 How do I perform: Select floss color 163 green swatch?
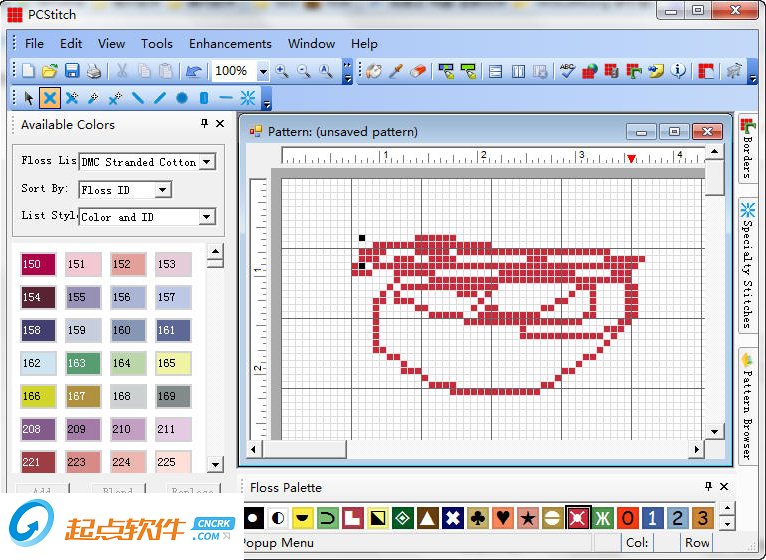coord(83,363)
